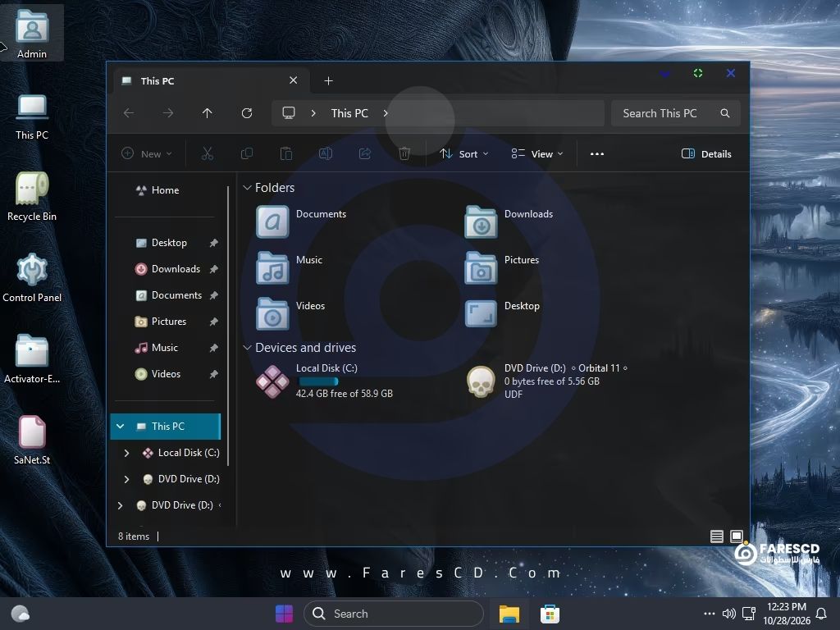Select Home in navigation pane
This screenshot has height=630, width=840.
click(165, 190)
